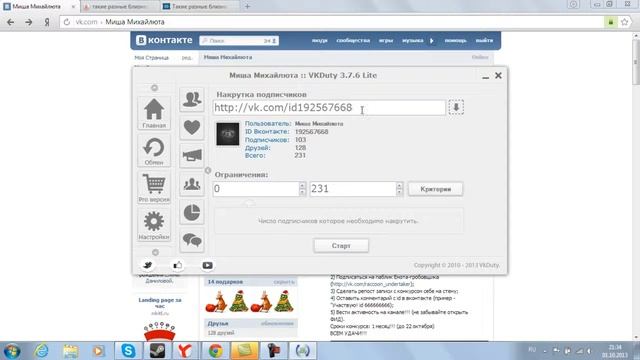Image resolution: width=640 pixels, height=360 pixels.
Task: Open the 14 подарков gifts section
Action: (x=225, y=282)
